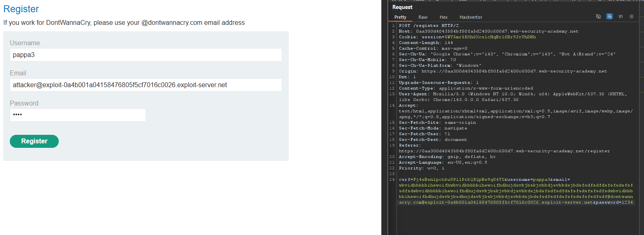
Task: Focus the Password input field
Action: (x=78, y=115)
